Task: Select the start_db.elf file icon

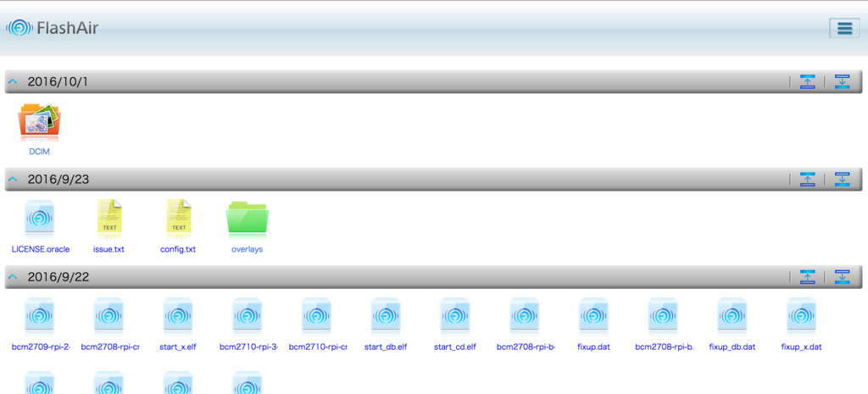Action: click(386, 315)
